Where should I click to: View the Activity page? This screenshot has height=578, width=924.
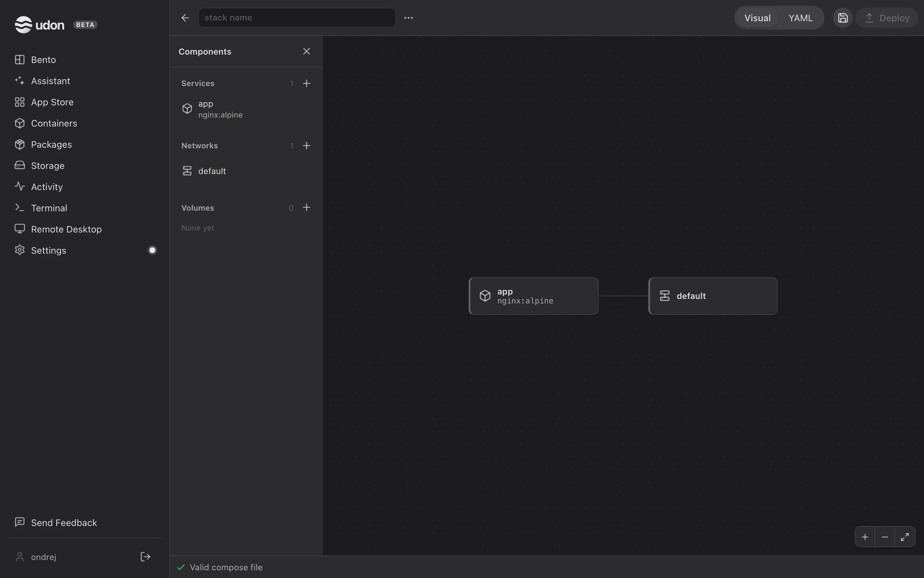click(85, 187)
